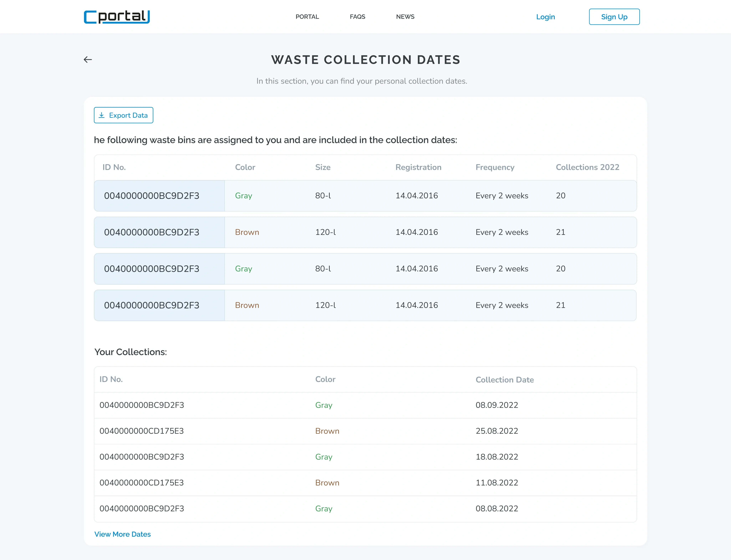Click the collection row dated 25.08.2022

365,431
